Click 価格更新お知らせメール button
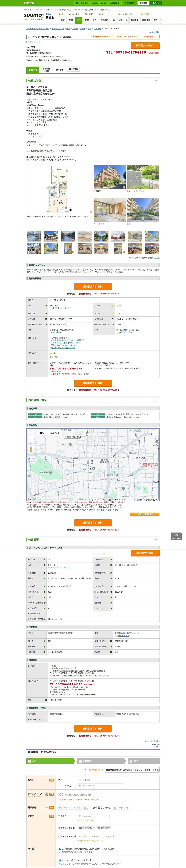Screen dimensions: 186x868 pos(102,37)
